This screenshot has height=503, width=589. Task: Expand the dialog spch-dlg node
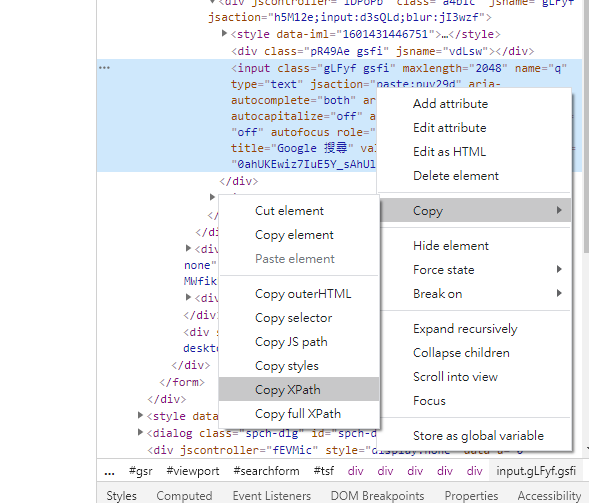pos(140,432)
